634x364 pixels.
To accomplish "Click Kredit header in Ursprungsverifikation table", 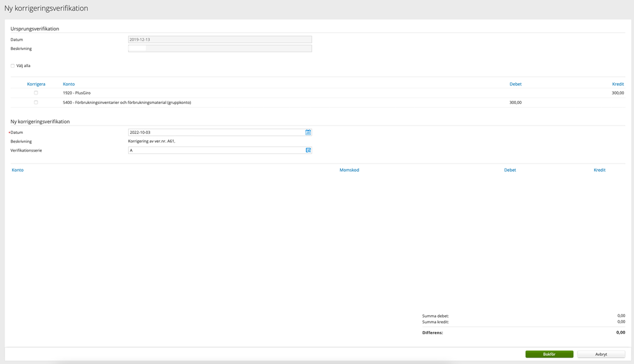I will (x=617, y=84).
